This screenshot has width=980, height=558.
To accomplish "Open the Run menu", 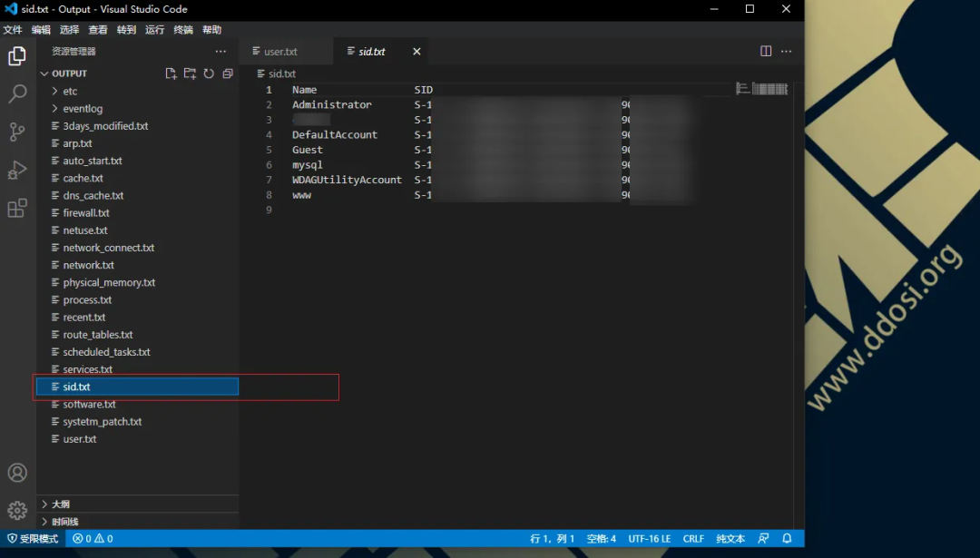I will 155,29.
